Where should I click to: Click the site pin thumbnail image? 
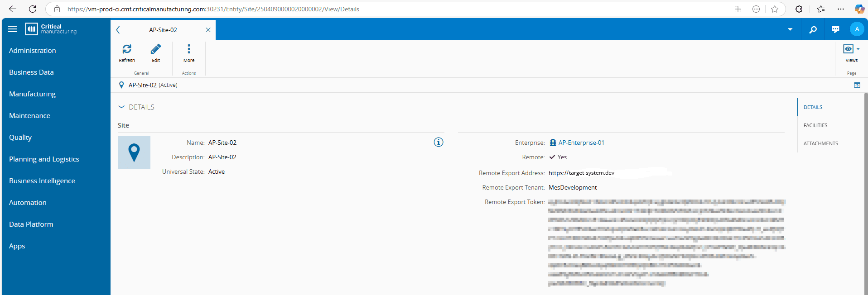coord(134,152)
